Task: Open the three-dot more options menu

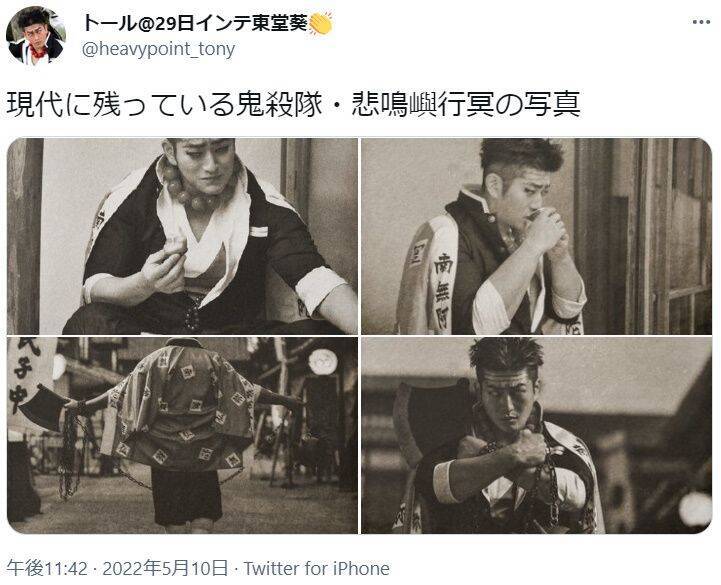Action: pos(701,22)
